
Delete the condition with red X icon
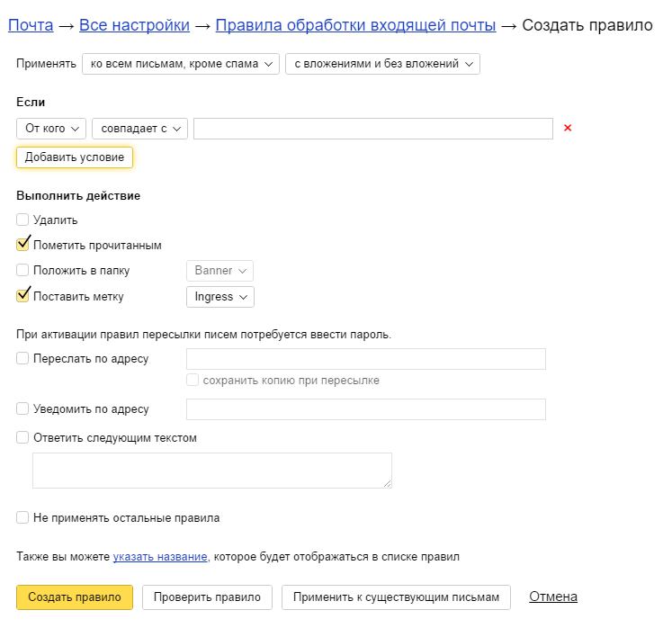[x=568, y=129]
